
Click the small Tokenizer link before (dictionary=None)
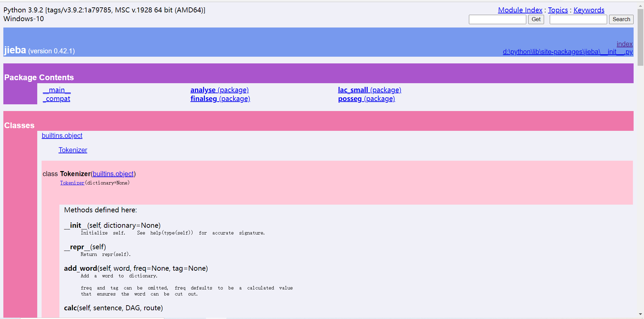click(72, 183)
